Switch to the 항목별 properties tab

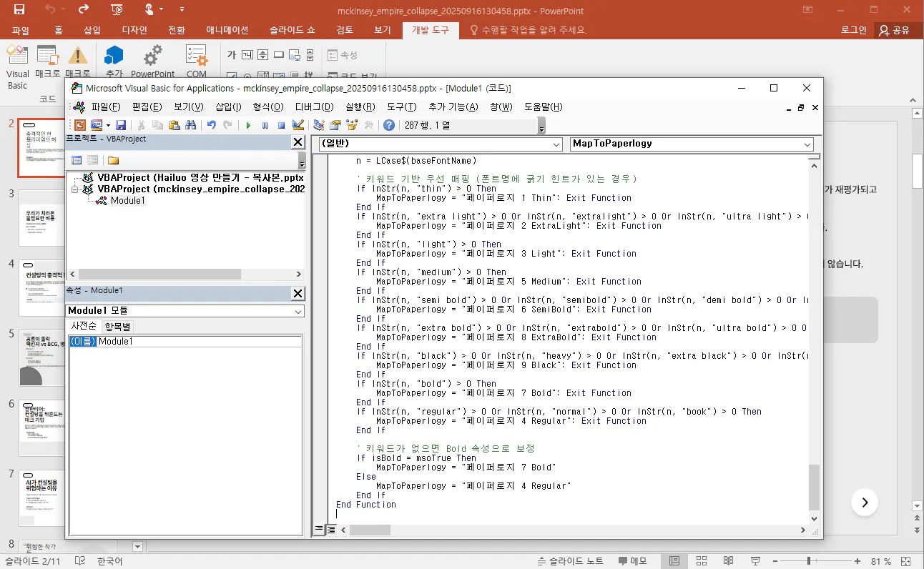[118, 326]
